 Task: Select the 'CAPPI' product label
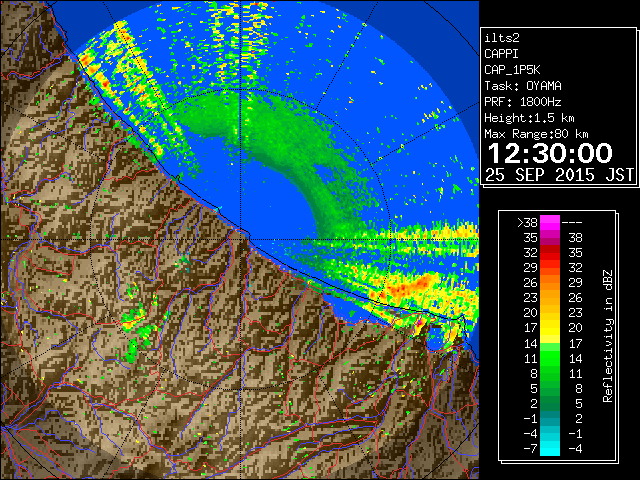[x=501, y=54]
